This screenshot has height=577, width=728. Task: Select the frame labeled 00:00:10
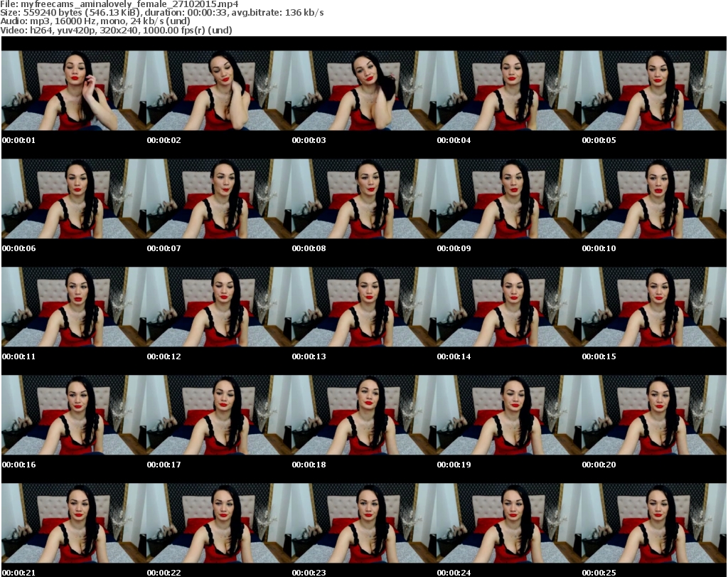[x=654, y=198]
